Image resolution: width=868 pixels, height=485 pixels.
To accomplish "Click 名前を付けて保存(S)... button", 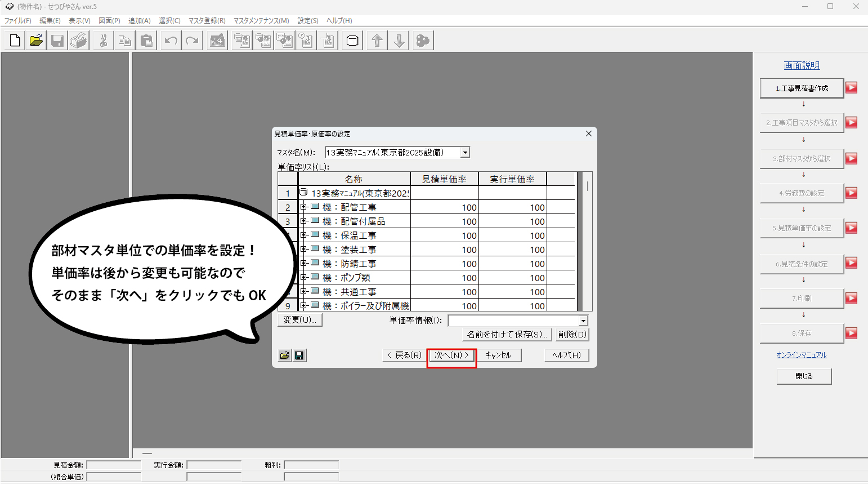I will (507, 335).
